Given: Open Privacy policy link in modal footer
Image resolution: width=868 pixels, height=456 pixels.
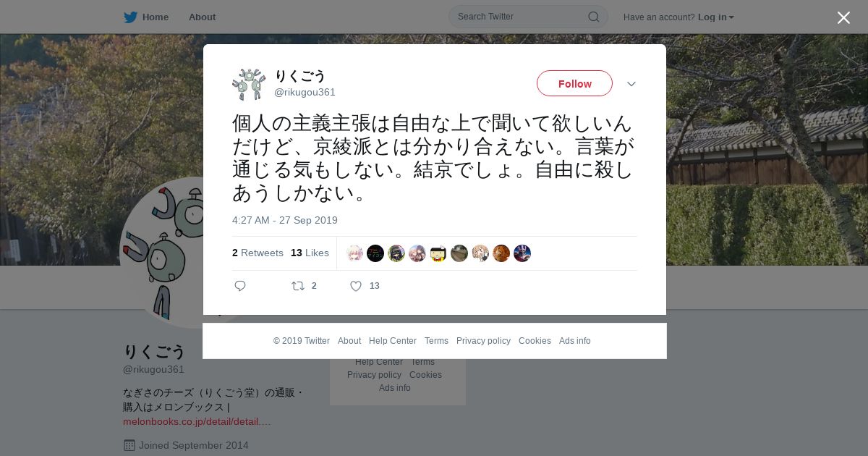Looking at the screenshot, I should point(483,341).
